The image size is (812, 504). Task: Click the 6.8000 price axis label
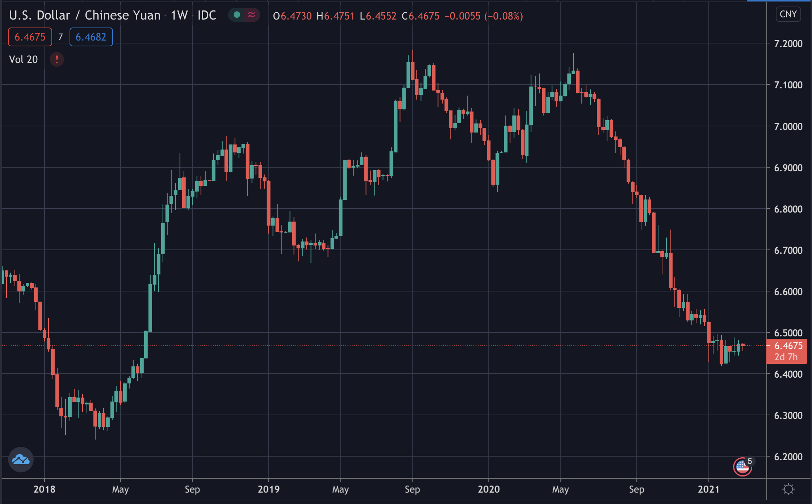coord(788,209)
